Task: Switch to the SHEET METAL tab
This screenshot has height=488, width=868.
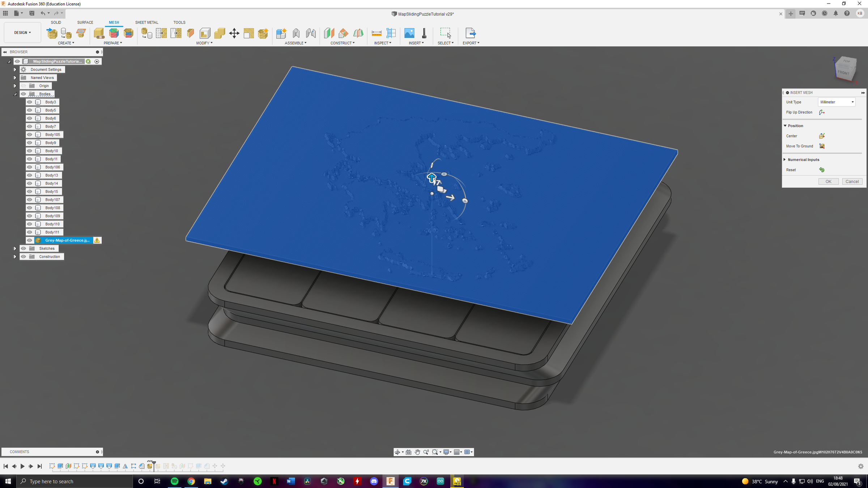Action: click(146, 22)
